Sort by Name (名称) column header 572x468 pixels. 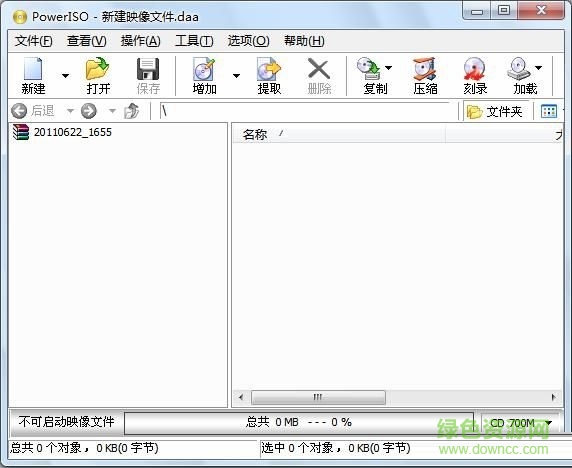click(339, 134)
